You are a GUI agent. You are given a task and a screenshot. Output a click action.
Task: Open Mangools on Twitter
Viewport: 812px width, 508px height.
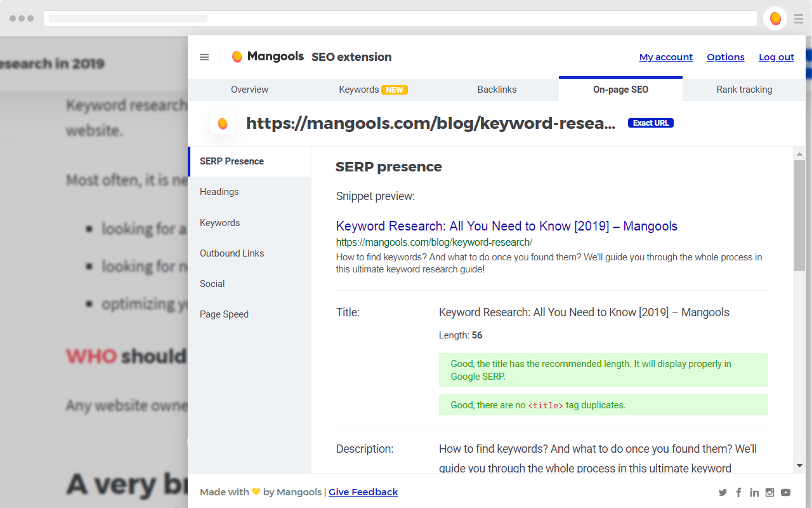coord(723,492)
